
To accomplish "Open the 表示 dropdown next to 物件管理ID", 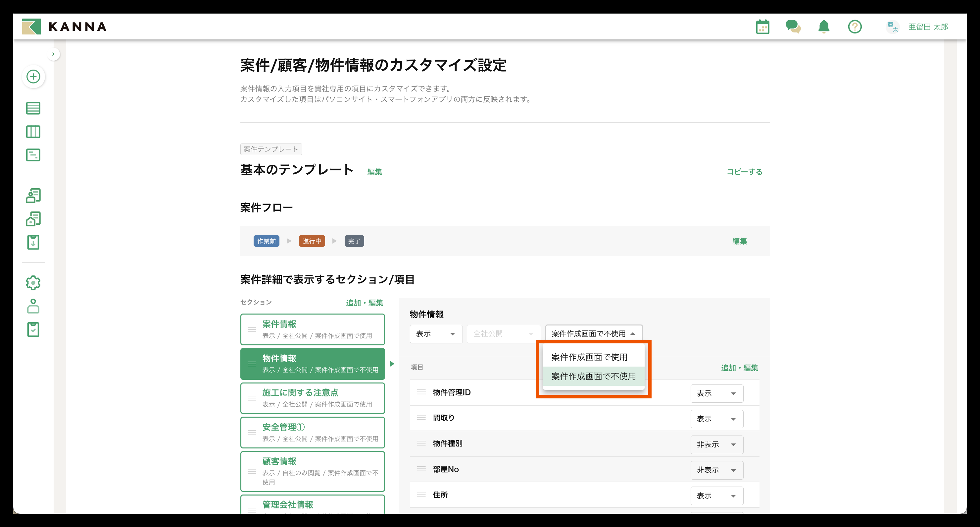I will coord(717,393).
